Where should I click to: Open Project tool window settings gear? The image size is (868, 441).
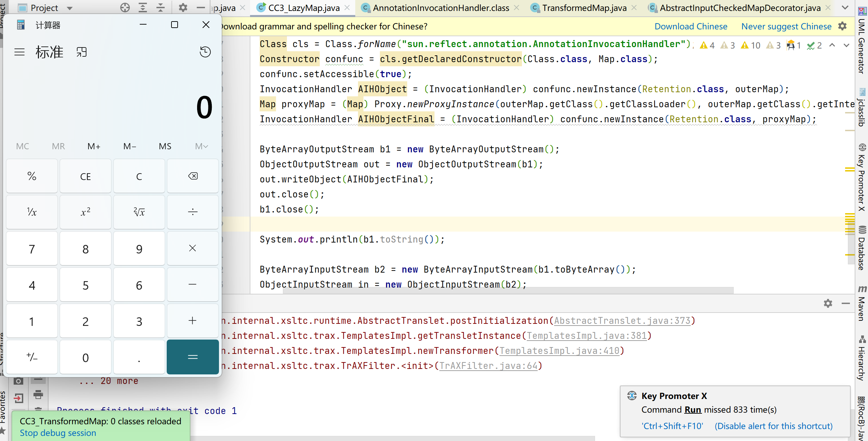coord(183,8)
